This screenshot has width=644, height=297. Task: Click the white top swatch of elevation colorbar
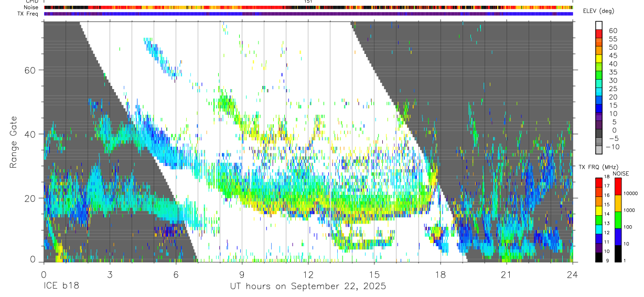coord(599,25)
